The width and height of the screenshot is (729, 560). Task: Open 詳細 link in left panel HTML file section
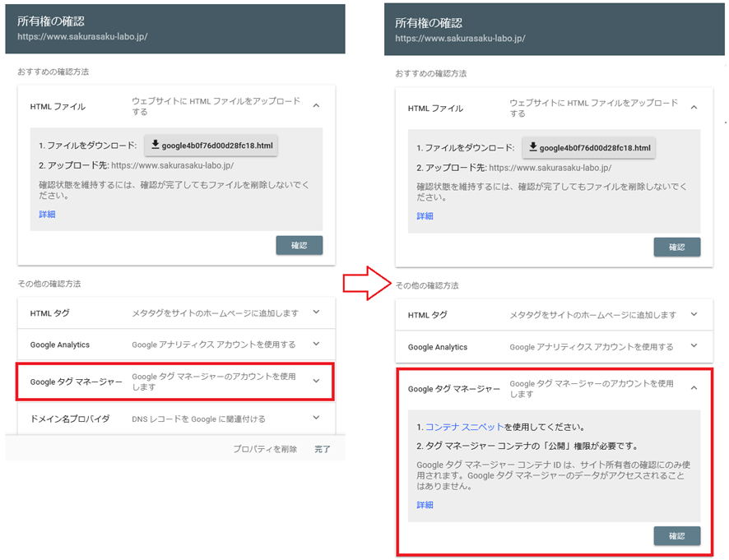click(x=47, y=215)
